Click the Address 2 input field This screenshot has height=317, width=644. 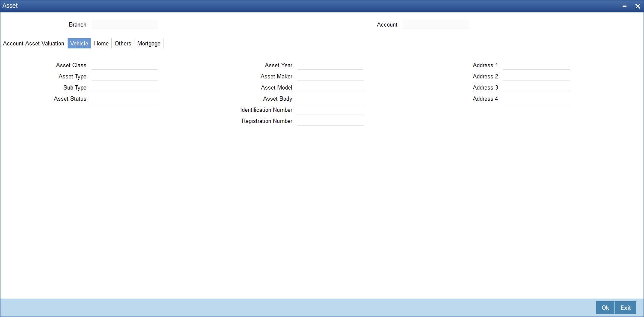click(536, 76)
